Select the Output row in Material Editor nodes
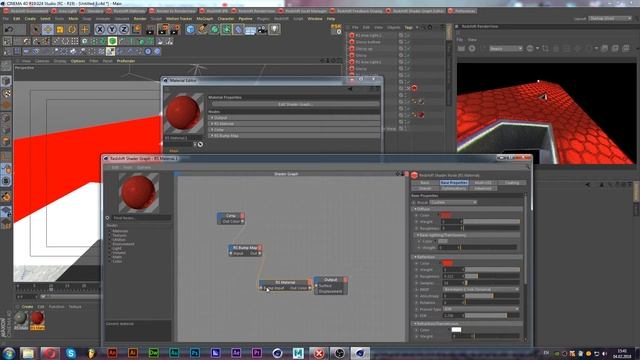The height and width of the screenshot is (360, 640). [294, 118]
